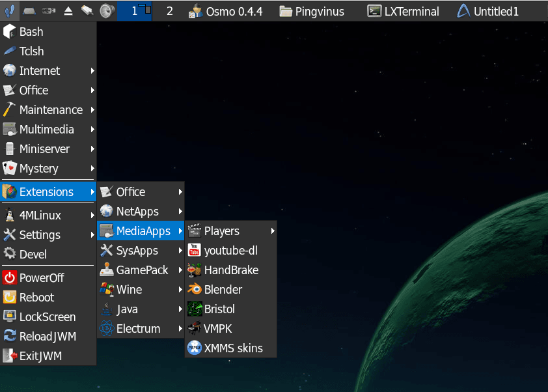Viewport: 548px width, 392px height.
Task: Click the eject icon in the top panel
Action: click(68, 11)
